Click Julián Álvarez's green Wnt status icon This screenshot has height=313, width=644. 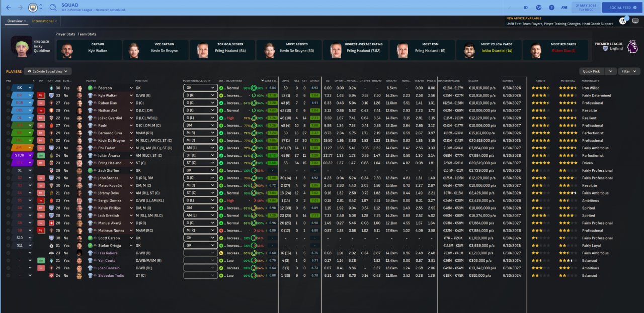41,156
